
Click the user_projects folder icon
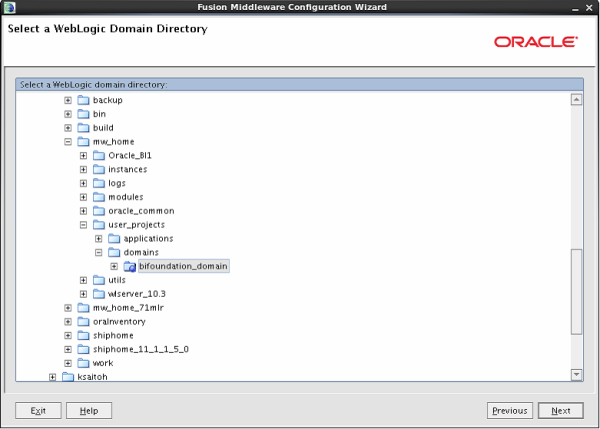pos(99,225)
